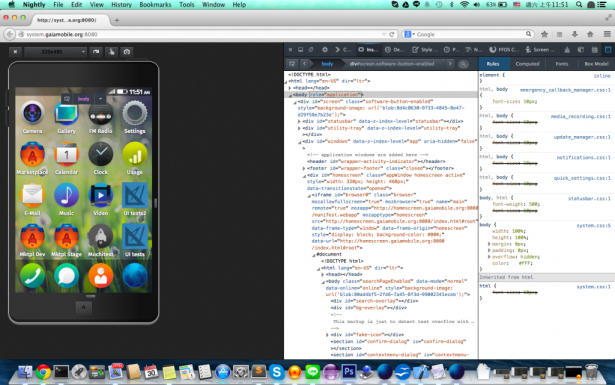
Task: Select the body breadcrumb button
Action: pyautogui.click(x=327, y=64)
